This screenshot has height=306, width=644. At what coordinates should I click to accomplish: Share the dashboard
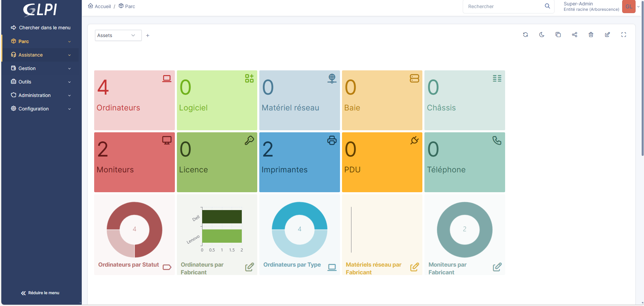(574, 35)
